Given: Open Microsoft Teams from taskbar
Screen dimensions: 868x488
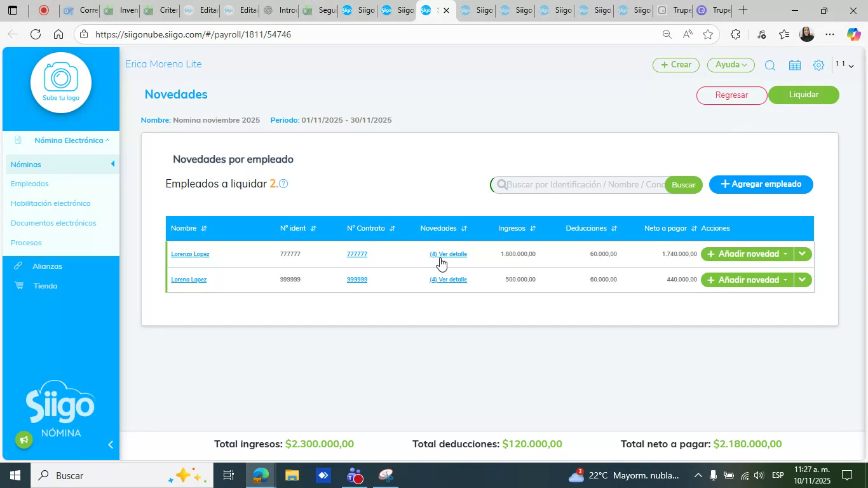Looking at the screenshot, I should tap(355, 475).
